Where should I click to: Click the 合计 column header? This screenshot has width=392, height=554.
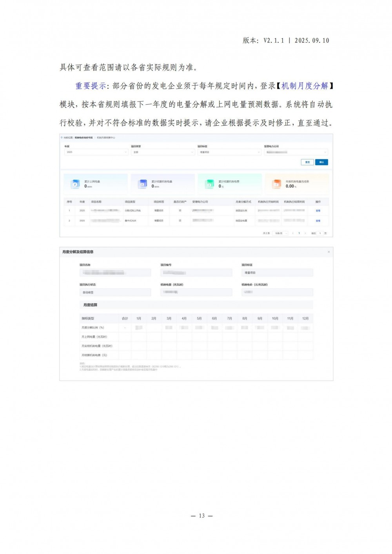tap(125, 319)
